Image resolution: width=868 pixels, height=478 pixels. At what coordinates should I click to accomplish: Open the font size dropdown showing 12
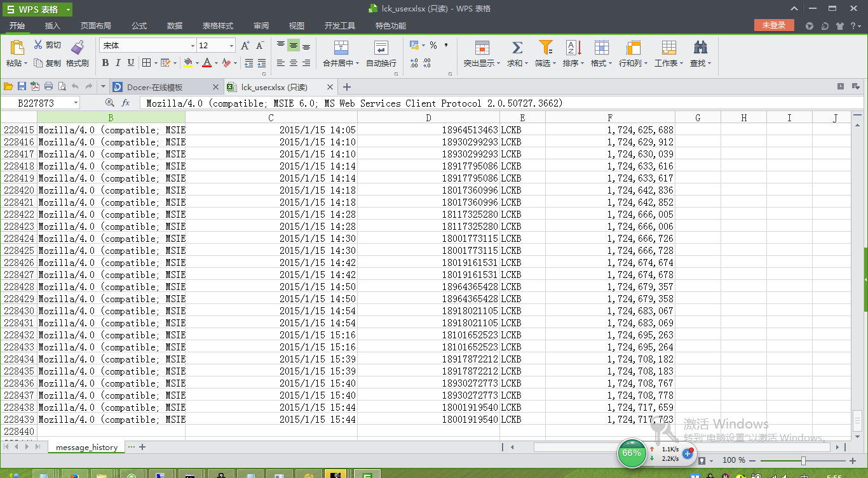tap(231, 46)
